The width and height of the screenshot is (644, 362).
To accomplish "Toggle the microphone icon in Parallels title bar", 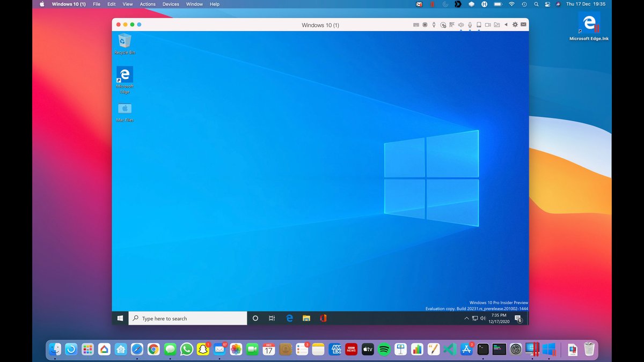I will tap(470, 25).
